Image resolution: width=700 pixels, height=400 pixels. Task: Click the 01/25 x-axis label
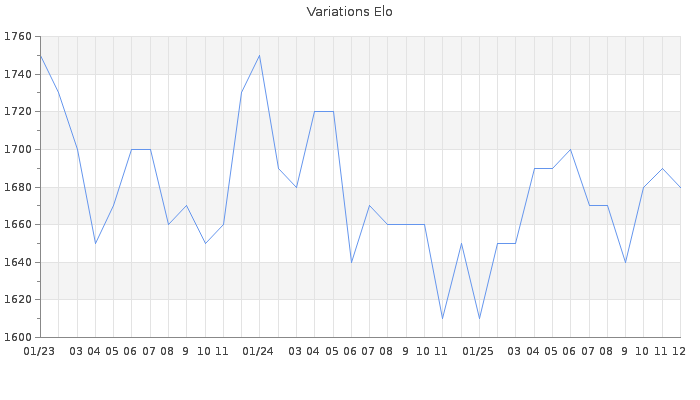(x=479, y=352)
